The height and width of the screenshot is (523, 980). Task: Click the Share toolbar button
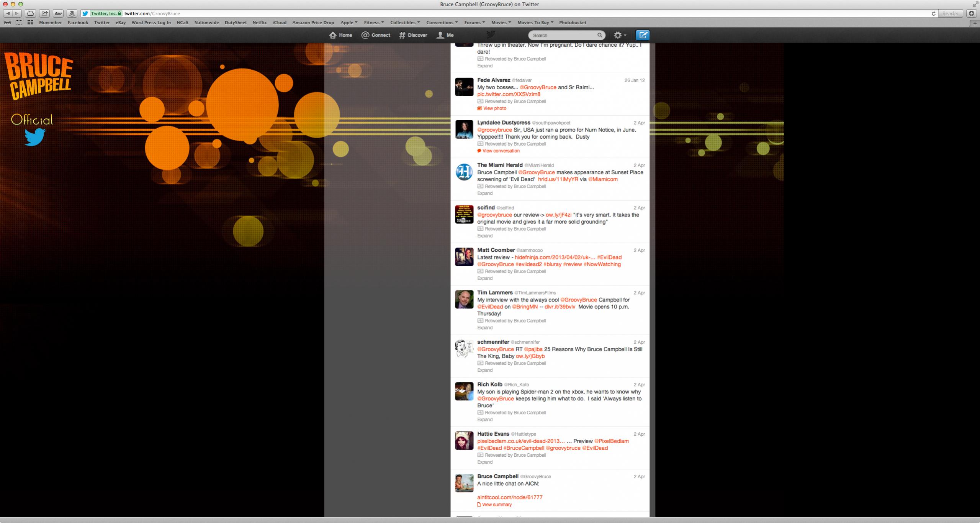[44, 13]
